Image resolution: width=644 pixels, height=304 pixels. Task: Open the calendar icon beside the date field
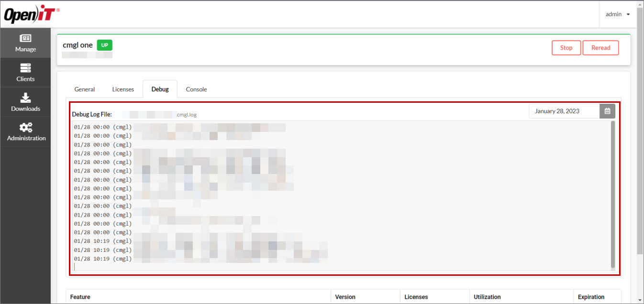pos(607,111)
